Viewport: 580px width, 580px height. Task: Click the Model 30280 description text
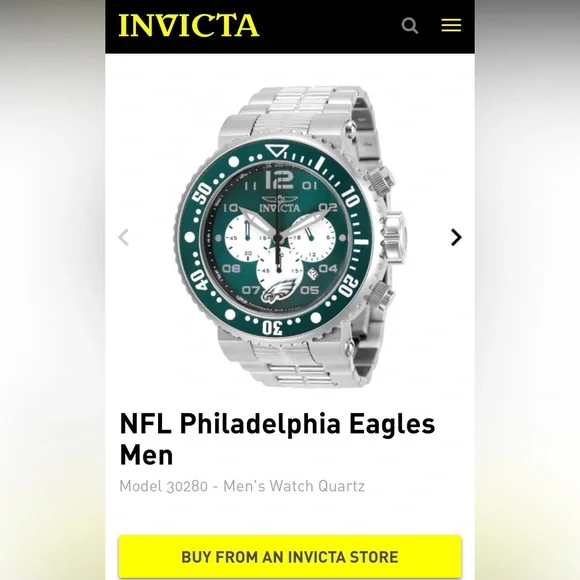click(x=242, y=486)
